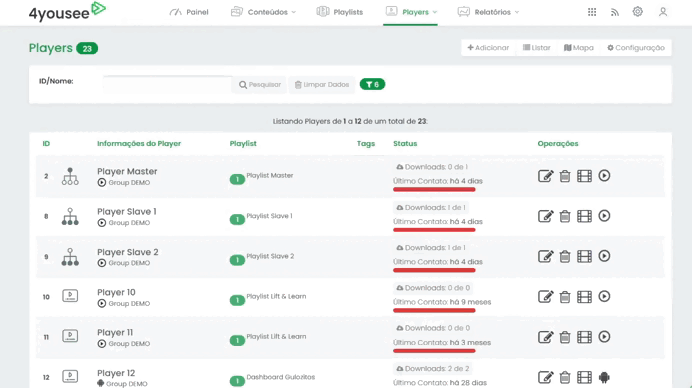The height and width of the screenshot is (388, 692).
Task: Click the Player 11 name
Action: pyautogui.click(x=115, y=332)
